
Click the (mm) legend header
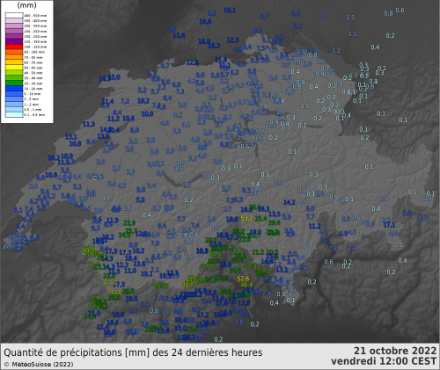(x=27, y=5)
